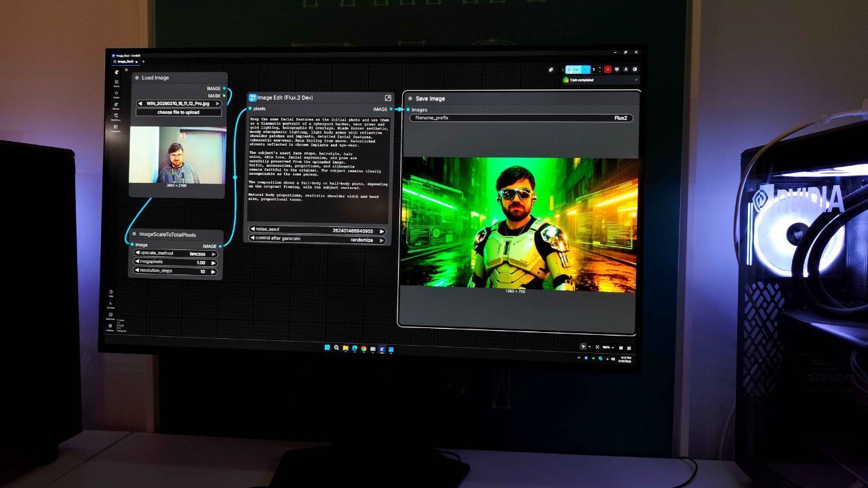868x488 pixels.
Task: Open a new workflow tab with plus
Action: (x=143, y=62)
